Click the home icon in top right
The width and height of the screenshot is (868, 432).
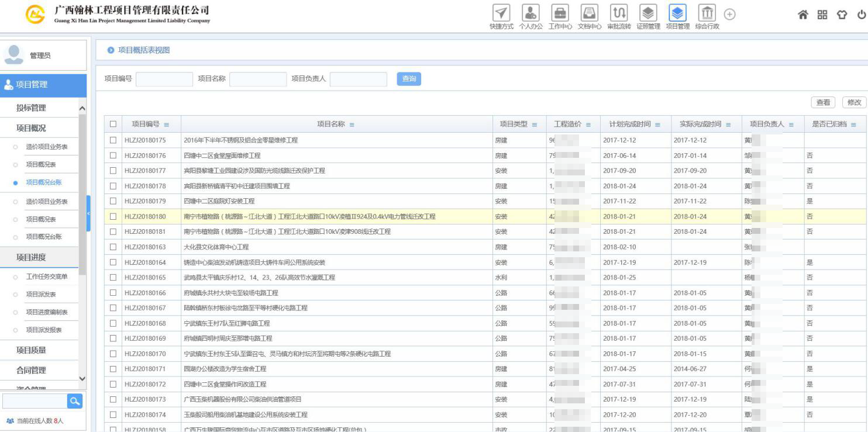point(803,15)
